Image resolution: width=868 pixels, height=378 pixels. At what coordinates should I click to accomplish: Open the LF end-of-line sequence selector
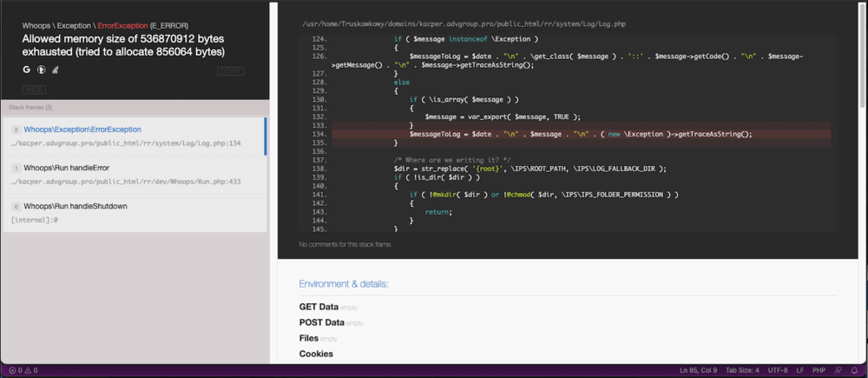click(x=800, y=370)
